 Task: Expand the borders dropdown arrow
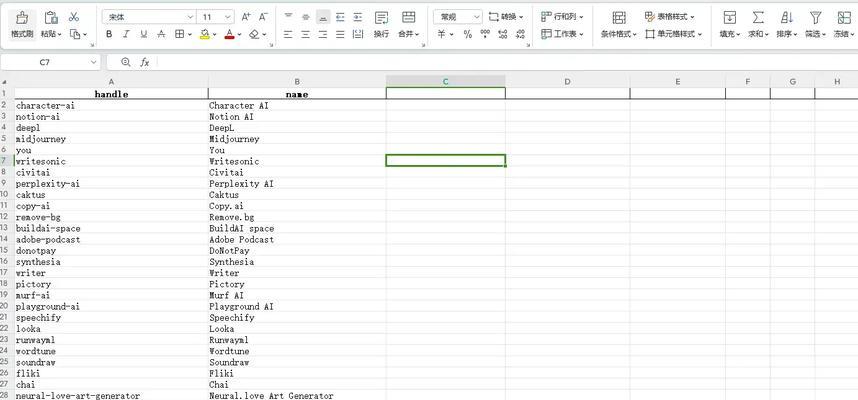click(x=190, y=34)
